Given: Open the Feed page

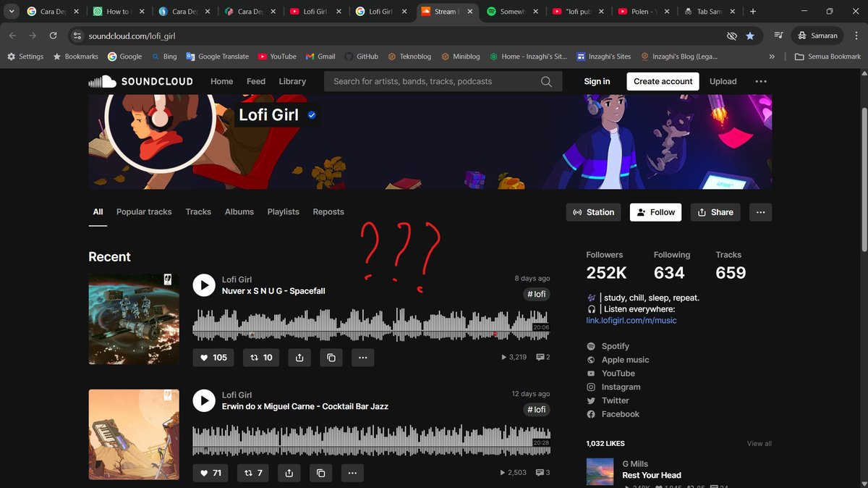Looking at the screenshot, I should pos(256,81).
